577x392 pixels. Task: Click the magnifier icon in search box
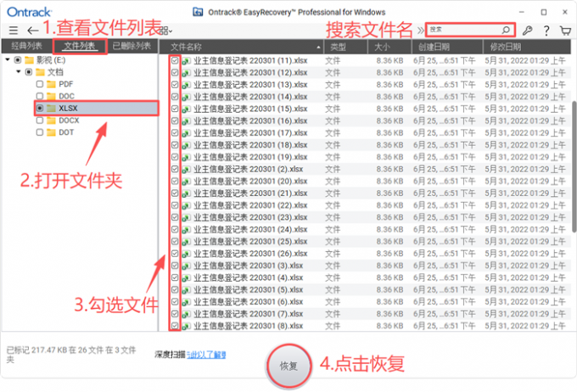(506, 30)
